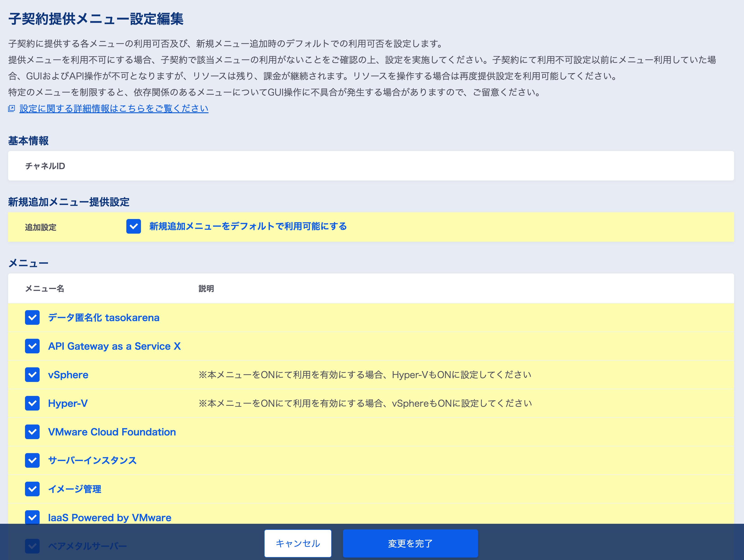Click the vSphere label text
The height and width of the screenshot is (560, 744).
[x=68, y=375]
